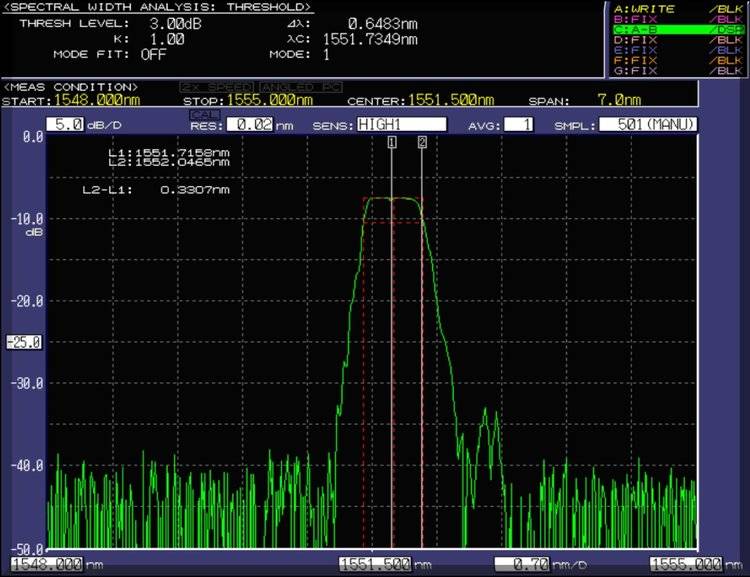Click the AVG averaging count field
This screenshot has height=577, width=750.
click(518, 125)
